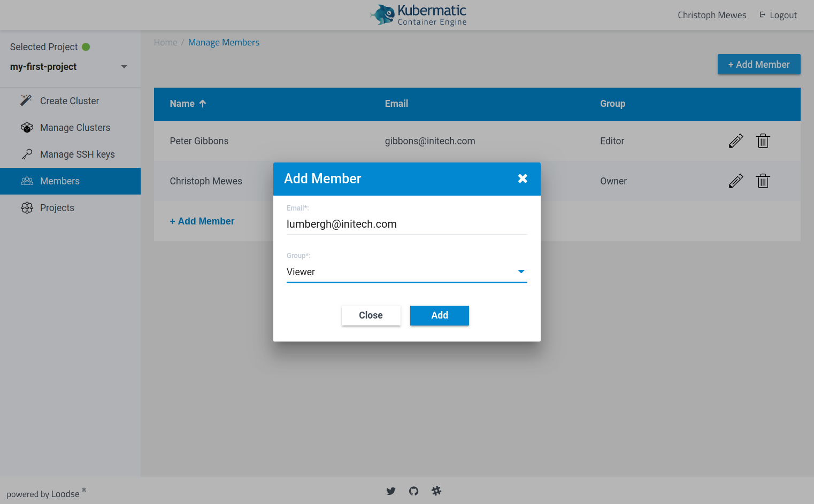Close the Add Member dialog with X
This screenshot has height=504, width=814.
point(523,179)
